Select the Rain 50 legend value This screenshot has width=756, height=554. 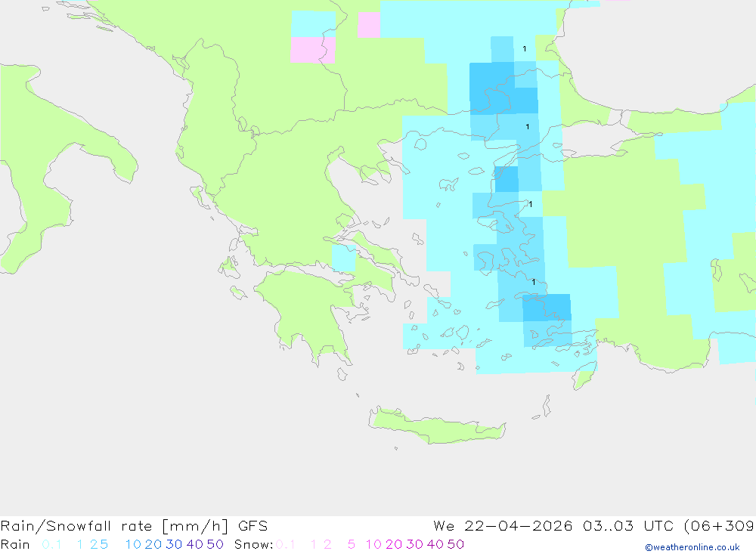click(215, 544)
